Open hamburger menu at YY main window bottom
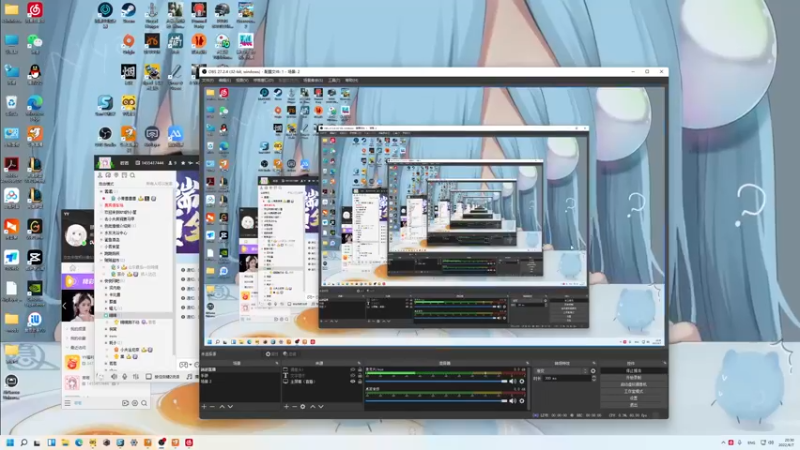800x450 pixels. [x=67, y=403]
